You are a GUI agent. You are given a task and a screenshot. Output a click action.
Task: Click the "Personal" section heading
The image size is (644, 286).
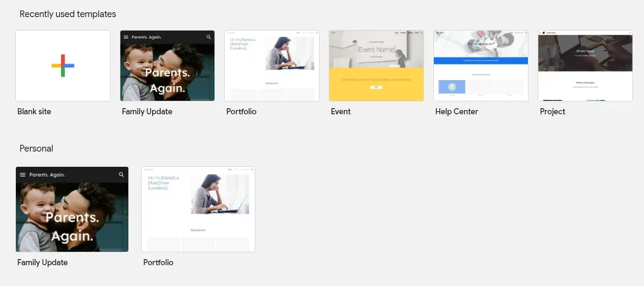pyautogui.click(x=36, y=148)
